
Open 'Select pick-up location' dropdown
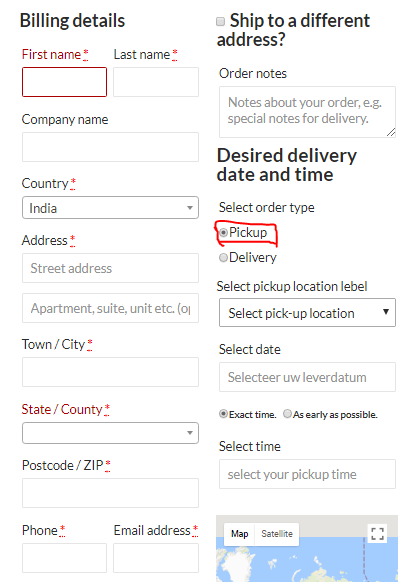point(307,313)
